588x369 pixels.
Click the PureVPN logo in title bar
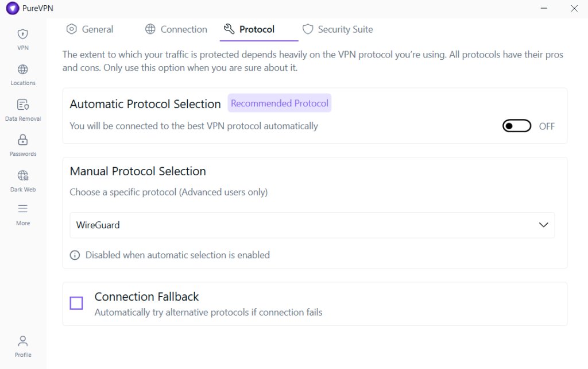pyautogui.click(x=12, y=9)
